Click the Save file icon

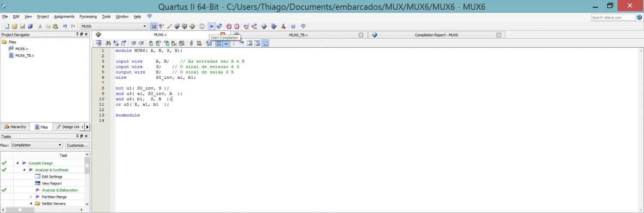pos(23,26)
